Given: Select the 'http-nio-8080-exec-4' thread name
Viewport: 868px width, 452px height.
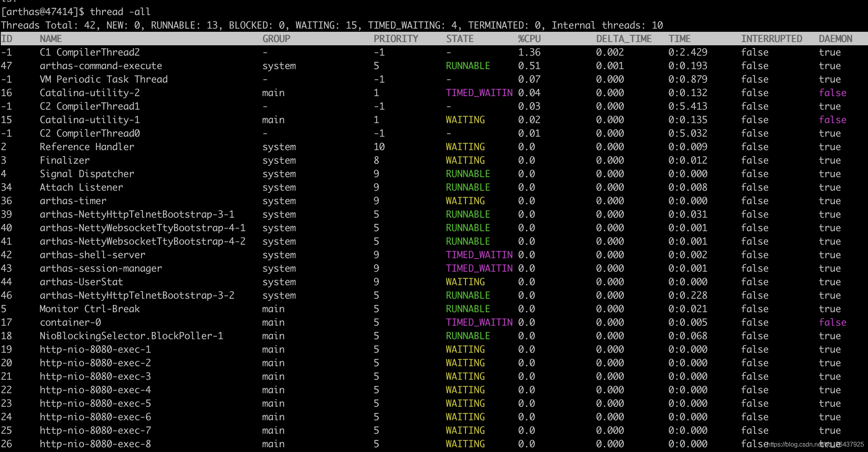Looking at the screenshot, I should [95, 390].
